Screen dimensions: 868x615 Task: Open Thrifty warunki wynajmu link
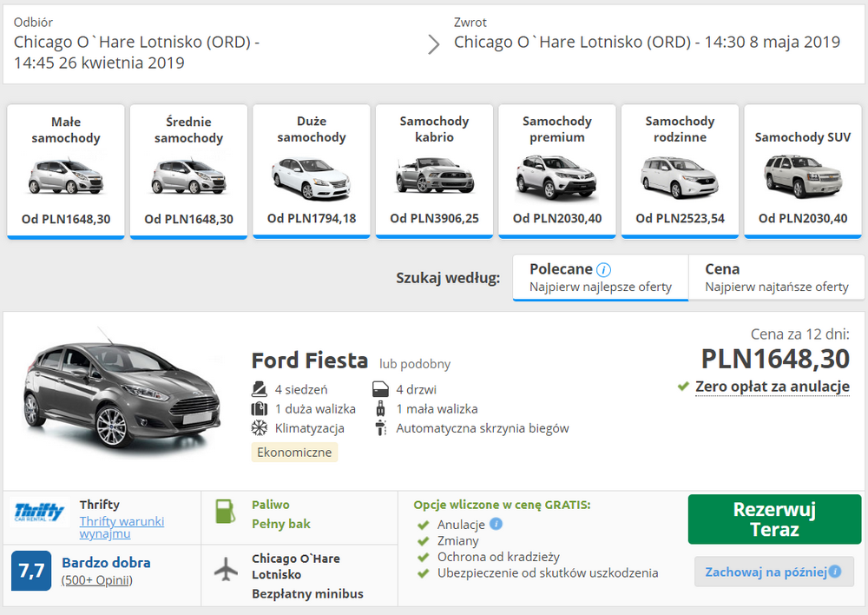pyautogui.click(x=122, y=527)
